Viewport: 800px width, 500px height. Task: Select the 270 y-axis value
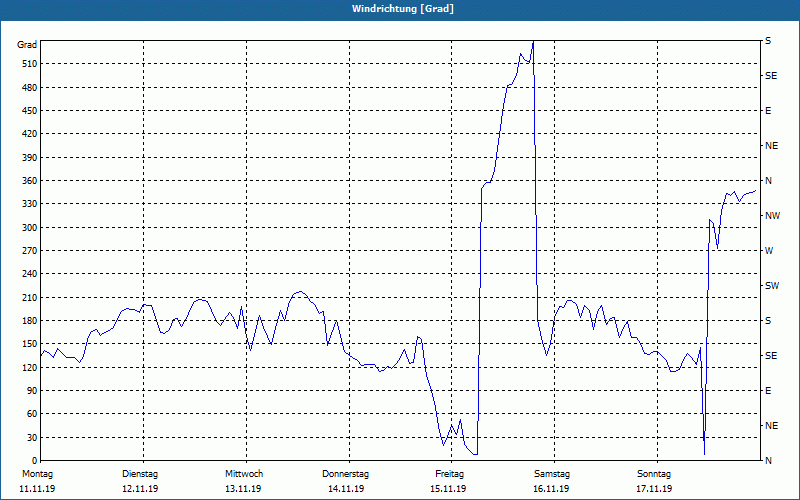(x=31, y=251)
